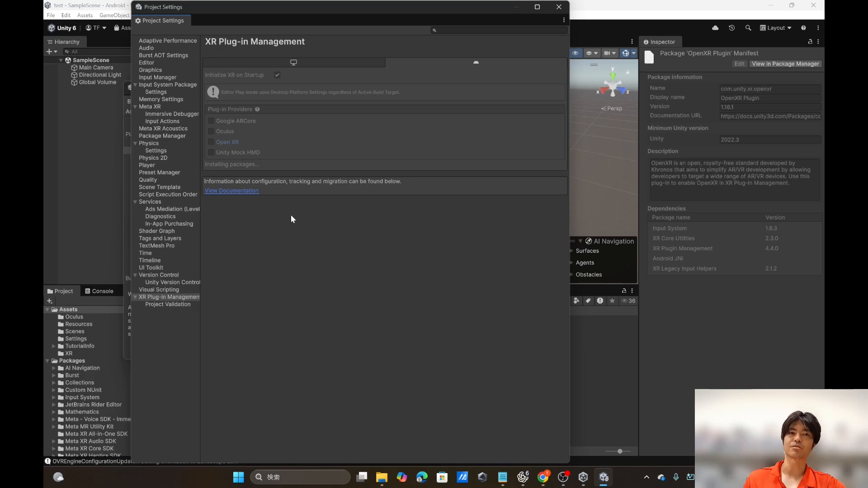
Task: Click the Scene view camera icon
Action: [x=608, y=53]
